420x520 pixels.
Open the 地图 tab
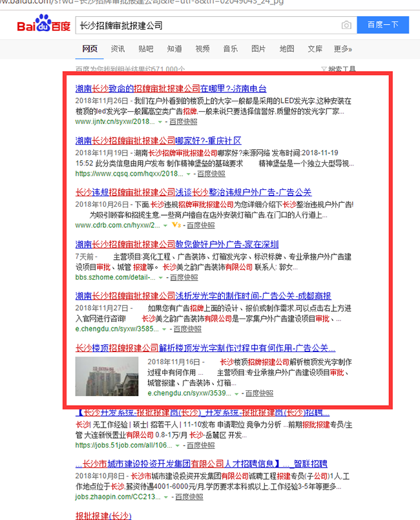(x=287, y=49)
